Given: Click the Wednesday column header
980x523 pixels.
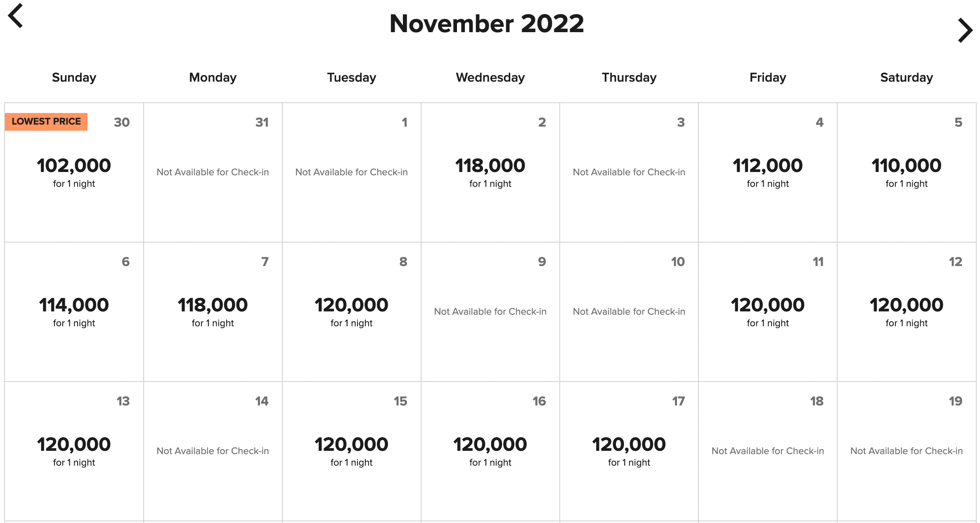Looking at the screenshot, I should [490, 77].
